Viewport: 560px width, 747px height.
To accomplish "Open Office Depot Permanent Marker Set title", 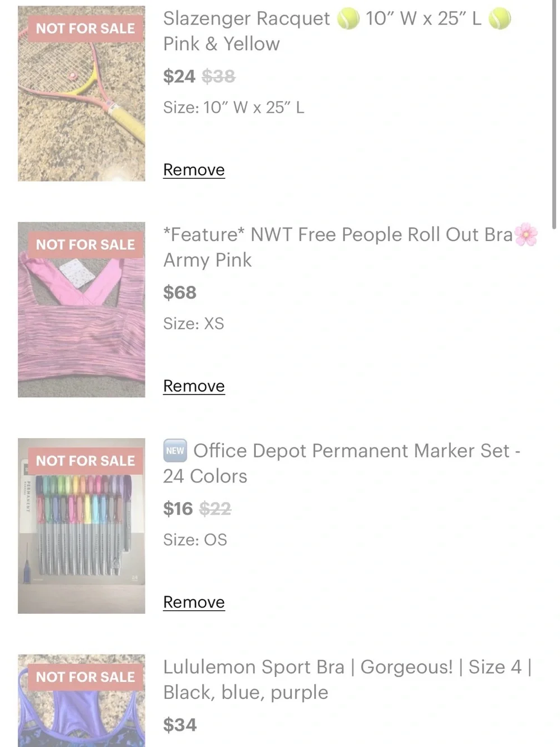I will [342, 463].
